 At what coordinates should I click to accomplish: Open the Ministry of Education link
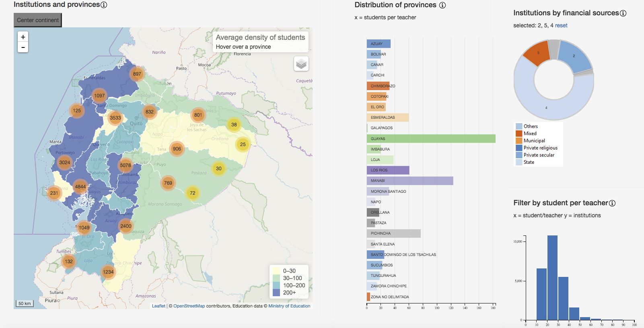[x=289, y=306]
